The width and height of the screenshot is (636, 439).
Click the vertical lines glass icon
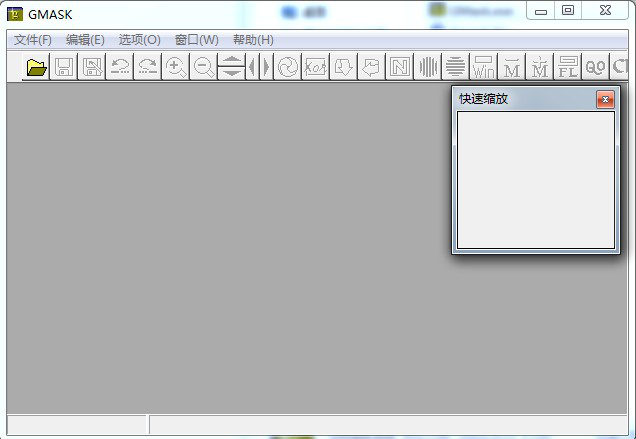tap(428, 67)
